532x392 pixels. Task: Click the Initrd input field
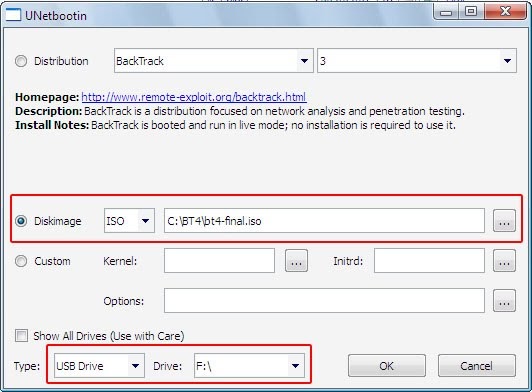point(429,261)
